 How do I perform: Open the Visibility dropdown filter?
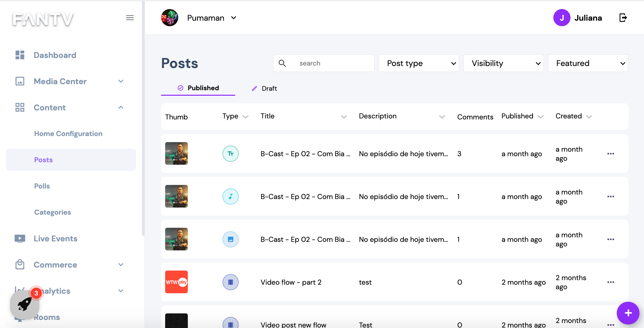(503, 63)
